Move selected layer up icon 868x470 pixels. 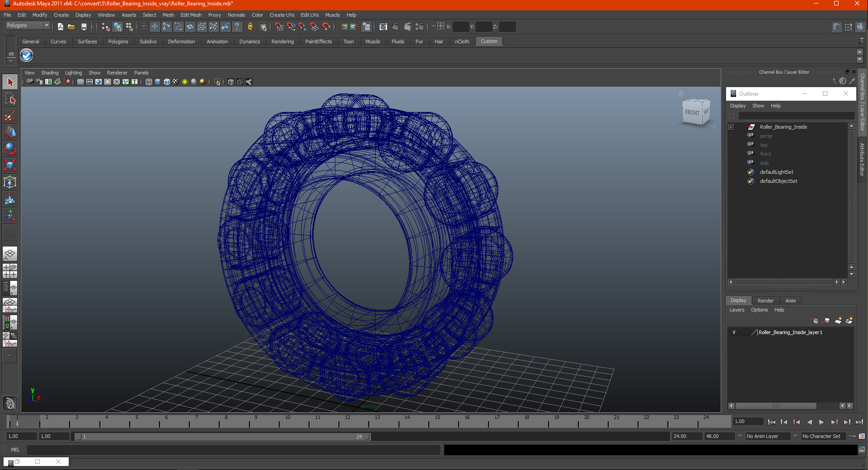click(815, 321)
